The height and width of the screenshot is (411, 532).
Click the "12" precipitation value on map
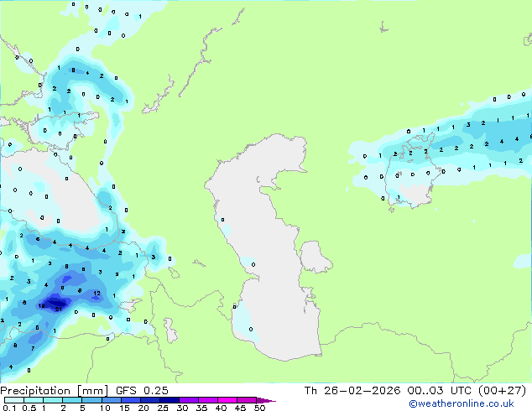(x=97, y=293)
